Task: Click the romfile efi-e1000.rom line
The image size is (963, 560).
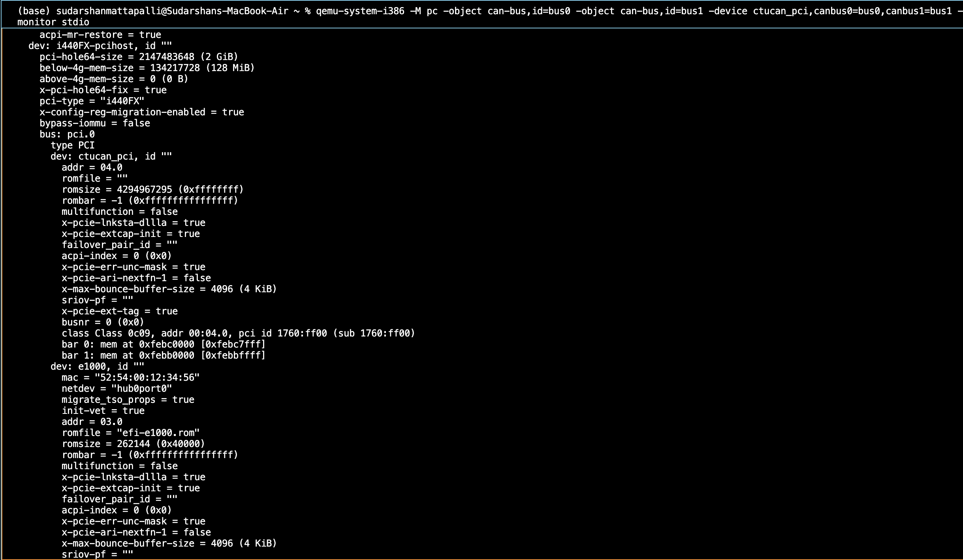Action: [x=130, y=433]
